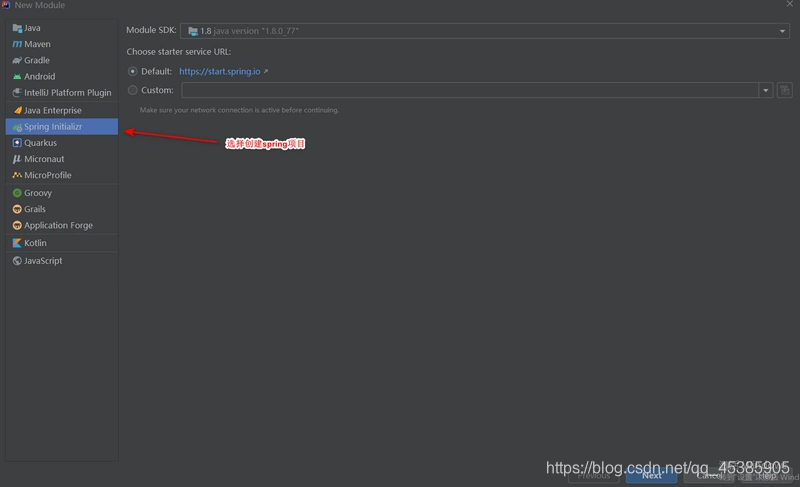Select the Java Enterprise icon

coord(17,110)
